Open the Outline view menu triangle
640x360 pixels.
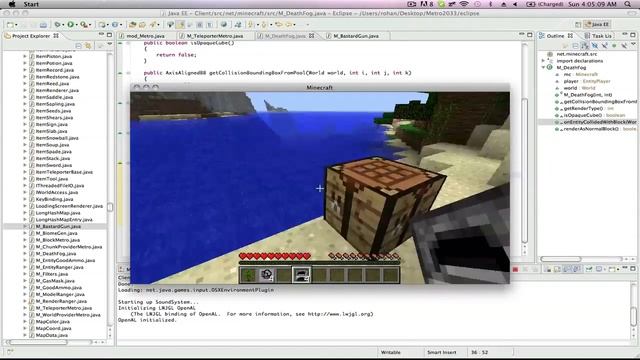(x=633, y=44)
